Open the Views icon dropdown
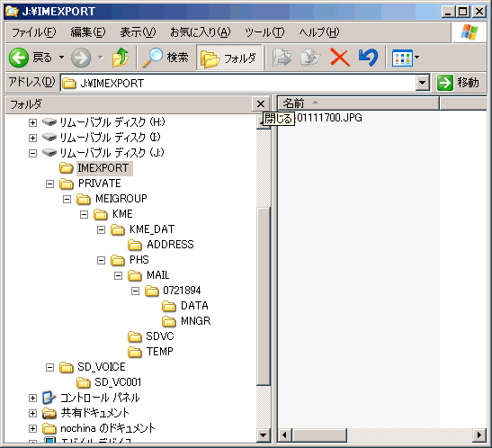Viewport: 492px width, 448px height. point(406,58)
